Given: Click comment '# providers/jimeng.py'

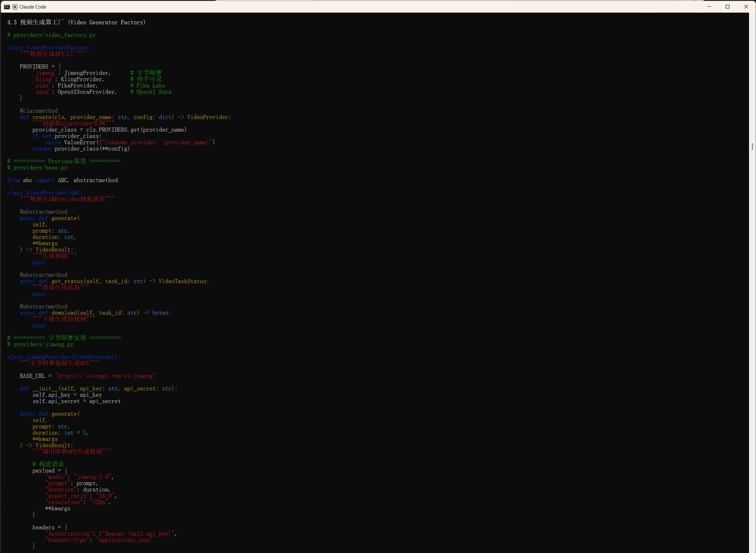Looking at the screenshot, I should pos(40,344).
